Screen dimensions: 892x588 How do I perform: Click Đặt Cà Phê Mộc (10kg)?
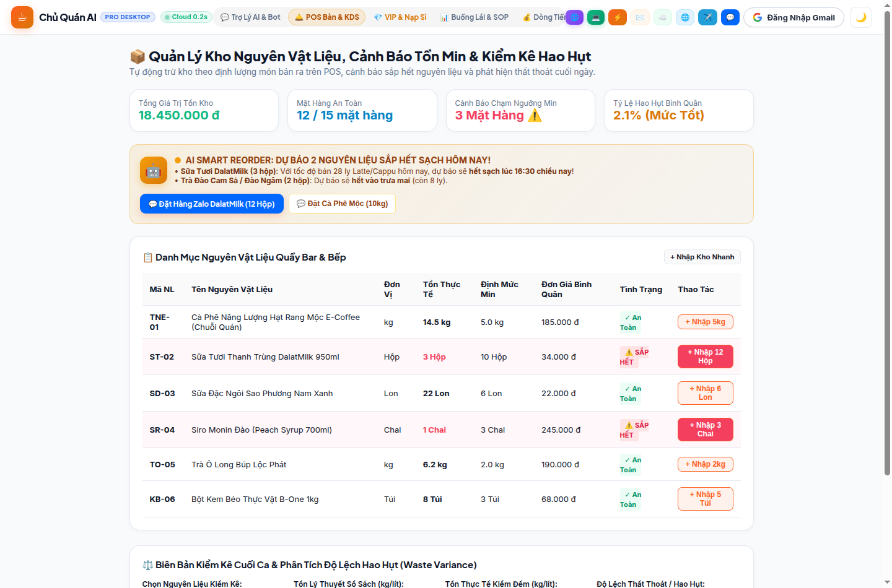coord(342,204)
